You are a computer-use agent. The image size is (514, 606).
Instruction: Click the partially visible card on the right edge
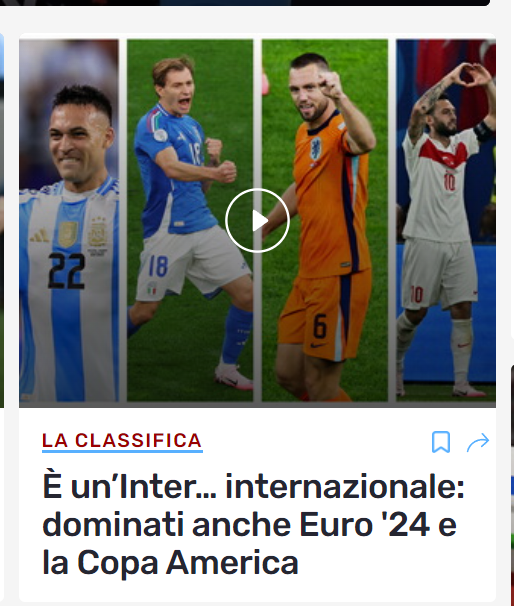click(512, 483)
